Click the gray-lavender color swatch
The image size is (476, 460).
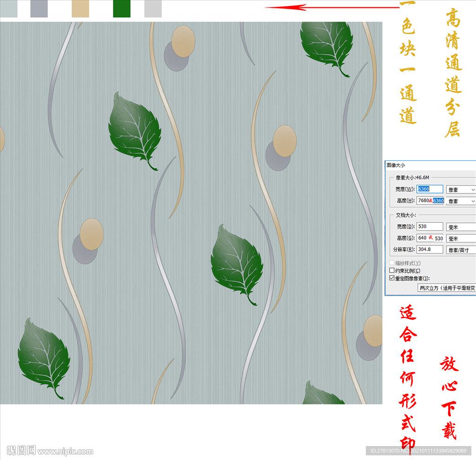point(39,9)
